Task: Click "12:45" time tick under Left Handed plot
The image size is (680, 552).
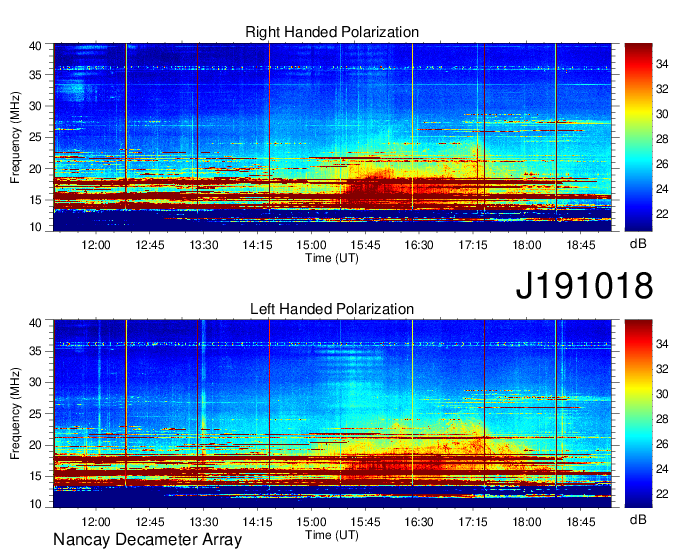Action: [x=150, y=522]
